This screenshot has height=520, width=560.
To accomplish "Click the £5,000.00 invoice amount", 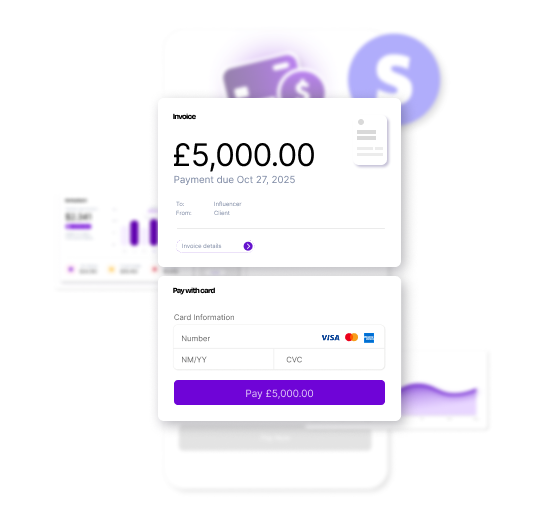I will [244, 155].
